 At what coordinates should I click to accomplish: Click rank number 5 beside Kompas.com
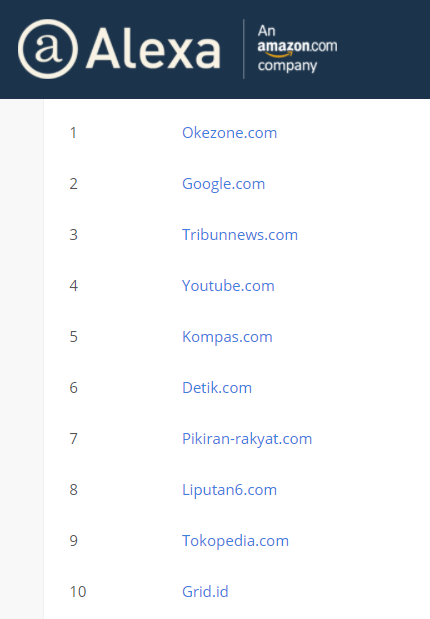[73, 337]
